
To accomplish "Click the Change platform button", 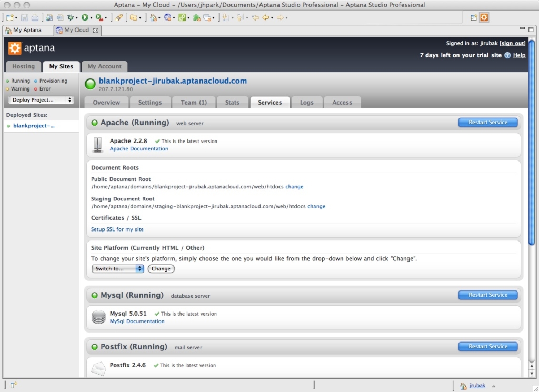I will tap(161, 269).
